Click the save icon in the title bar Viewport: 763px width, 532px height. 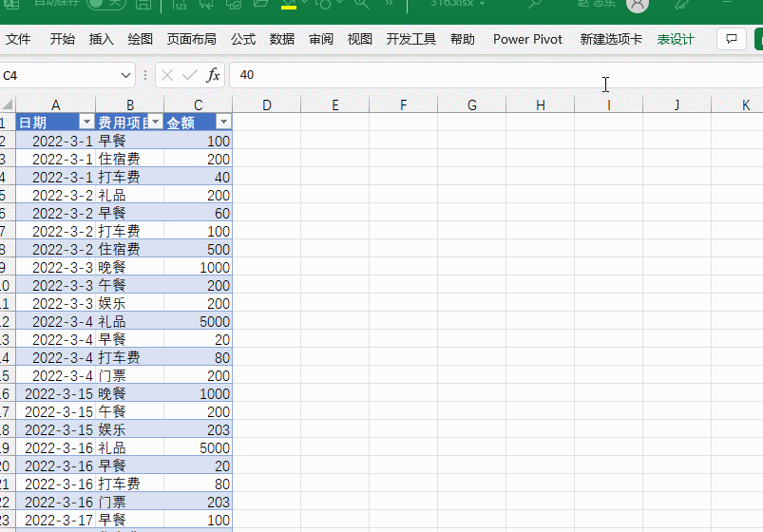(143, 5)
